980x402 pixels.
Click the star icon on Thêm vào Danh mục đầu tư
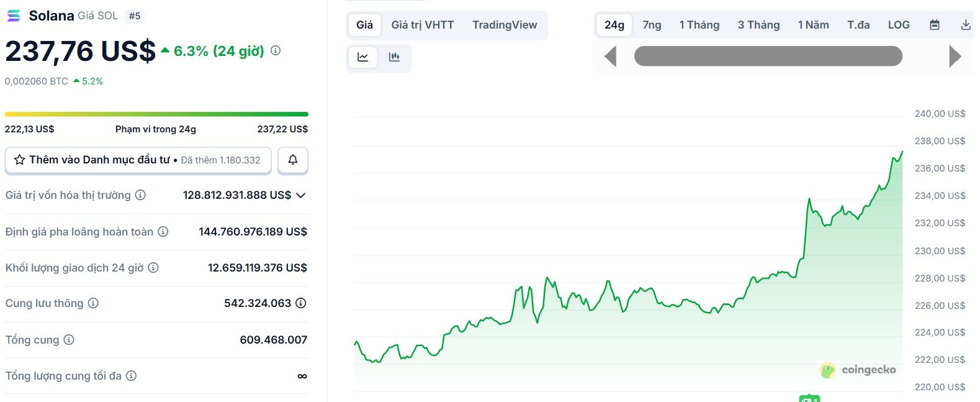pyautogui.click(x=19, y=160)
